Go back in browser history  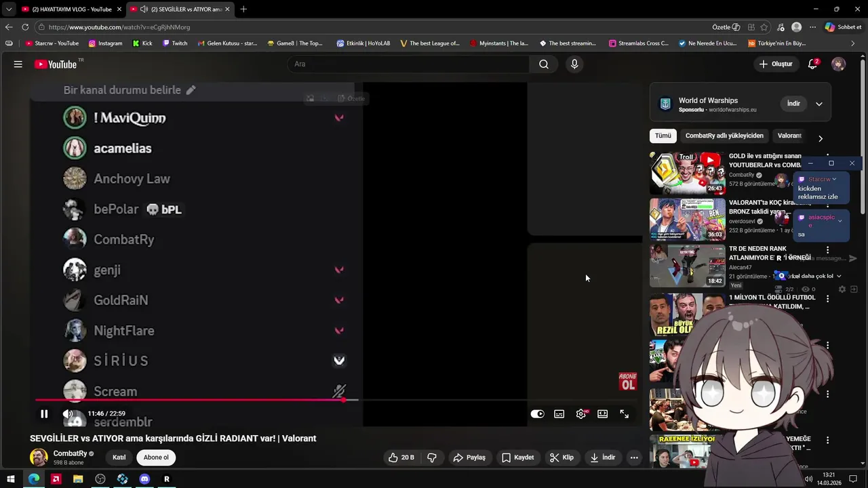pyautogui.click(x=9, y=27)
